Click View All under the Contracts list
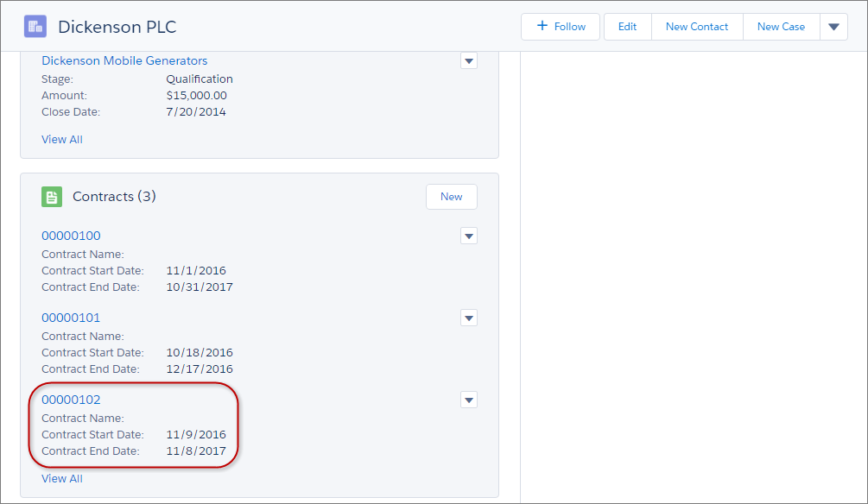868x504 pixels. click(x=62, y=479)
